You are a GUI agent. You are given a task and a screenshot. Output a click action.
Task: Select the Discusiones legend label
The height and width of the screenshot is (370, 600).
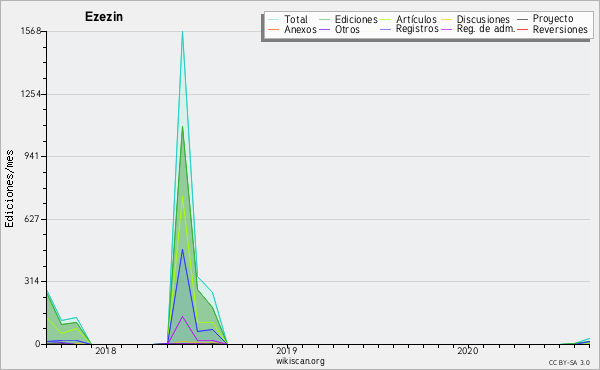pos(483,19)
